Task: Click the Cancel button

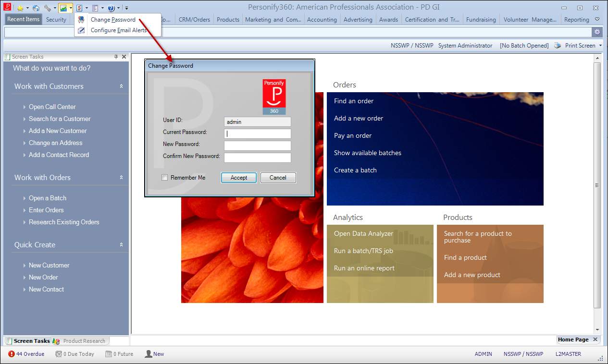Action: pyautogui.click(x=278, y=178)
